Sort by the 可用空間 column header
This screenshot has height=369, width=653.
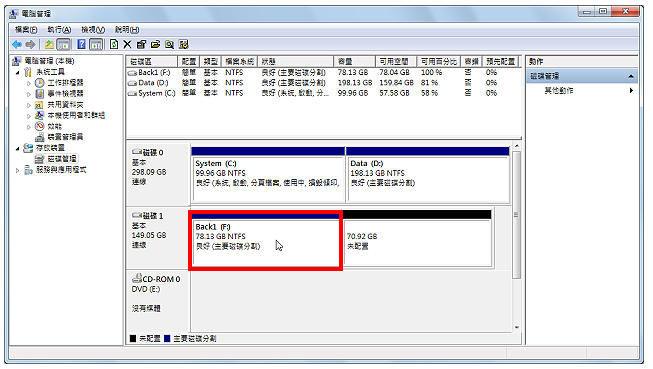point(396,62)
